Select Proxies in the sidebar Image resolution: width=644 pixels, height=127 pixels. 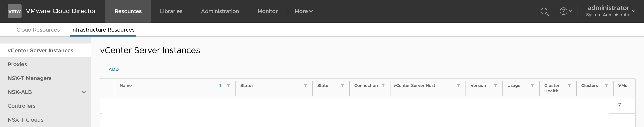[x=17, y=64]
